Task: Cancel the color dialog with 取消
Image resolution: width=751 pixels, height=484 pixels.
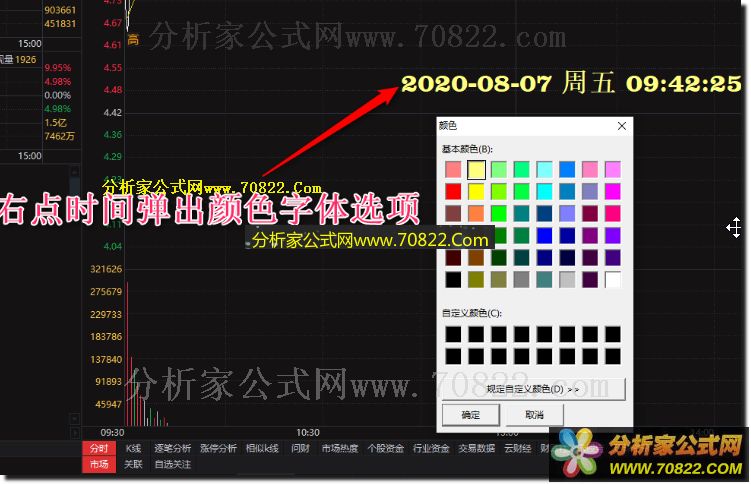Action: pos(535,415)
